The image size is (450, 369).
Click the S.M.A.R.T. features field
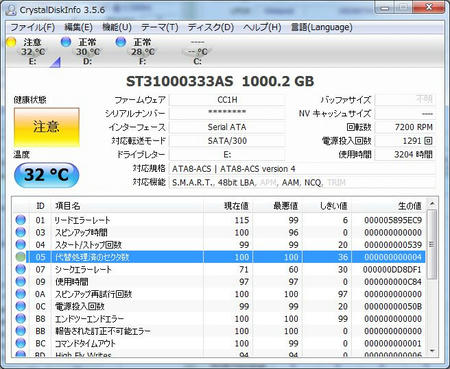302,182
